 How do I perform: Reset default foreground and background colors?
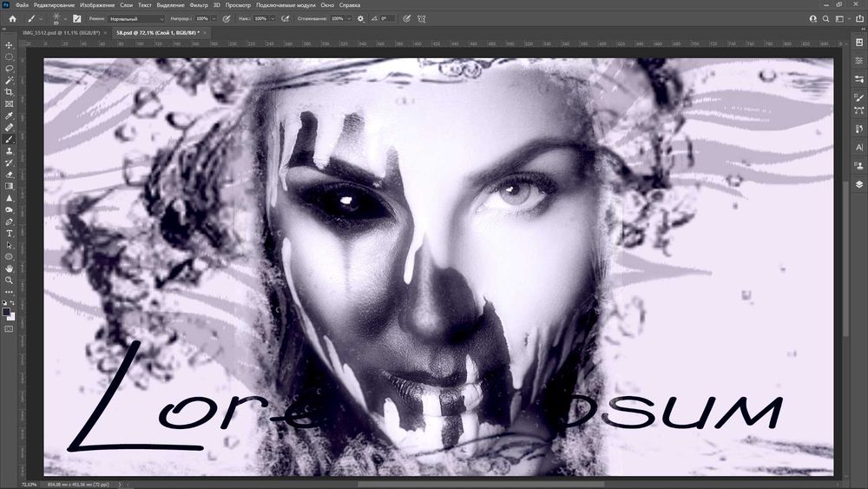[5, 303]
